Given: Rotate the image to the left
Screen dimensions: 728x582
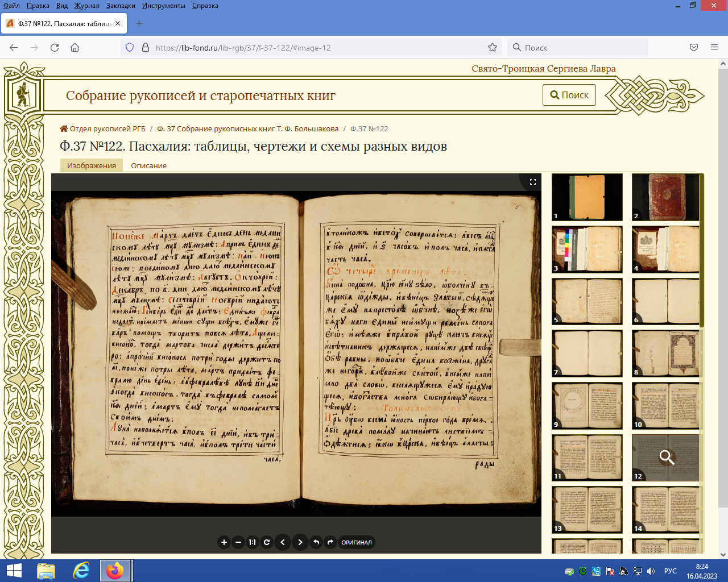Looking at the screenshot, I should (x=316, y=542).
